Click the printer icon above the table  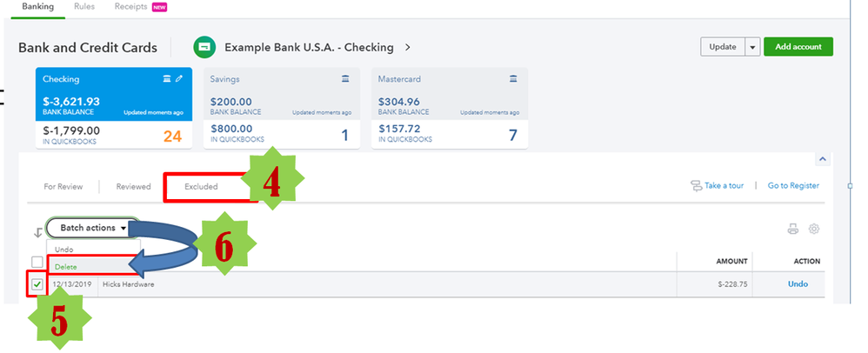point(793,229)
